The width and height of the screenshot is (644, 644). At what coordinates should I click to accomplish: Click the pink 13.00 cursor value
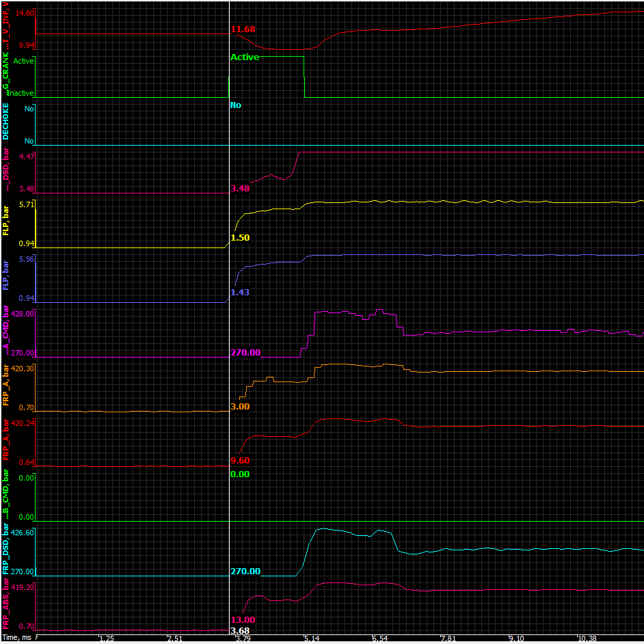(x=243, y=619)
